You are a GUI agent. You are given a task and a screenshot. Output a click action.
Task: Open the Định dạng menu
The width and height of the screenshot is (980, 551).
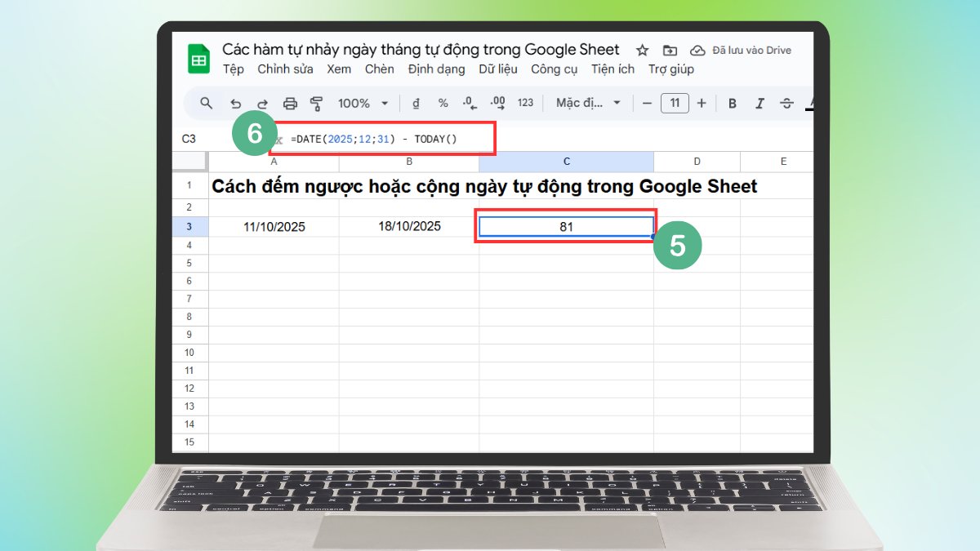[x=436, y=69]
